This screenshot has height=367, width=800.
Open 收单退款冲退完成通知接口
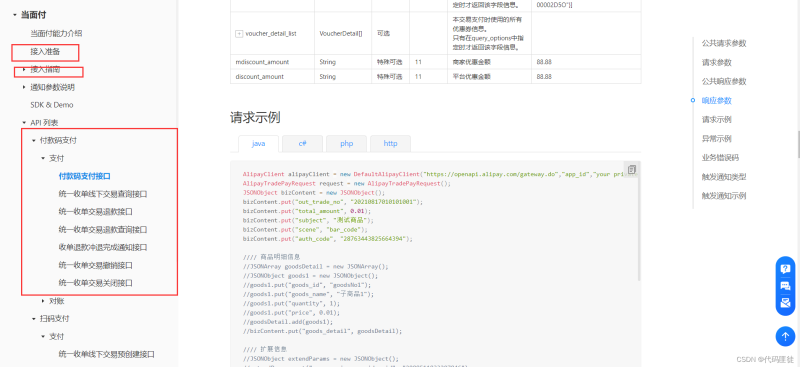[x=103, y=247]
